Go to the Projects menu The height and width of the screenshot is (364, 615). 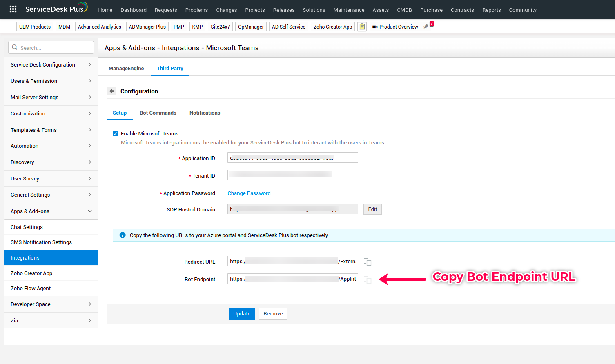pyautogui.click(x=255, y=10)
